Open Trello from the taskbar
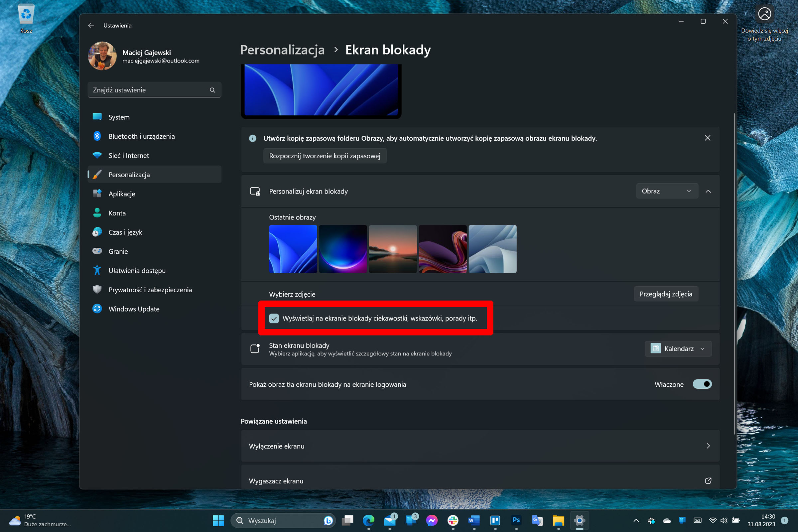The image size is (798, 532). point(495,520)
